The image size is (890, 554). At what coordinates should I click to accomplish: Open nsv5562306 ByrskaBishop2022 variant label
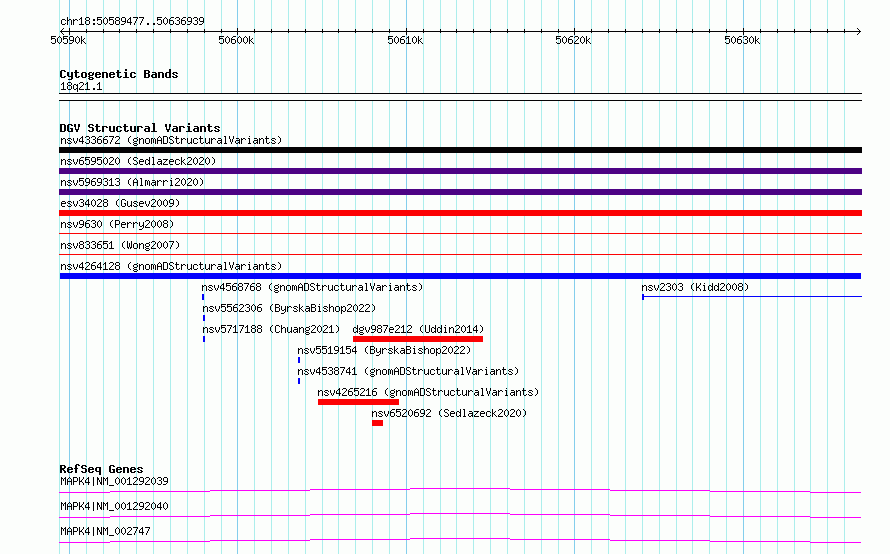coord(289,308)
